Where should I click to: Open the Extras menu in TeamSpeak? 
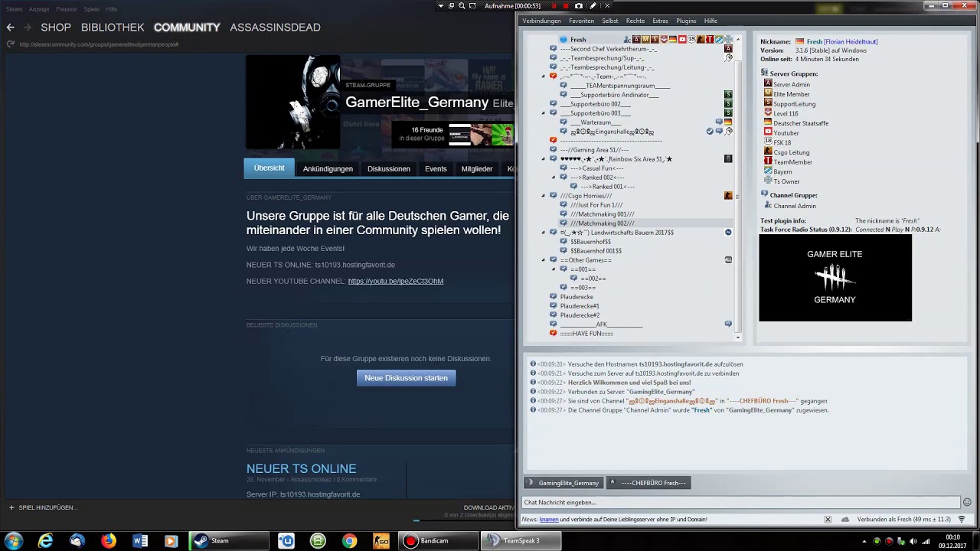(x=660, y=21)
